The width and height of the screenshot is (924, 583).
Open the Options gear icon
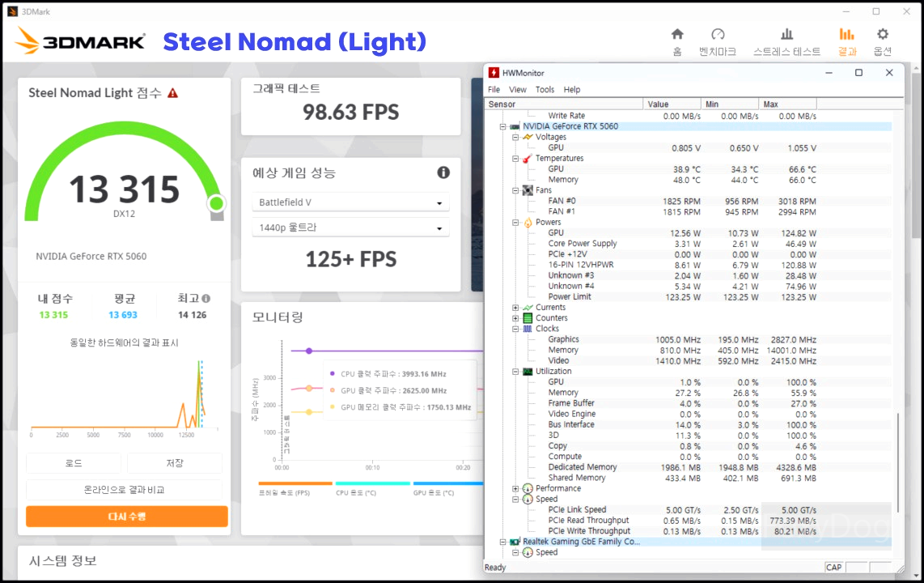[882, 34]
